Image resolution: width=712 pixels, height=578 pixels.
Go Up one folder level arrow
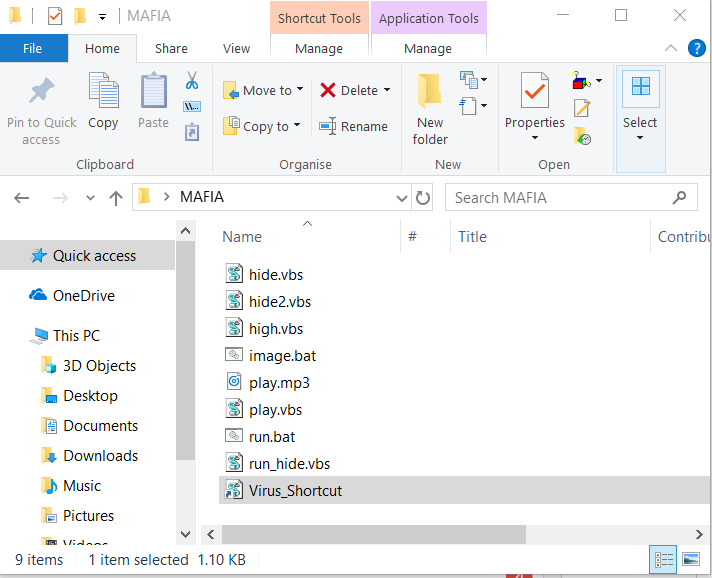point(116,198)
